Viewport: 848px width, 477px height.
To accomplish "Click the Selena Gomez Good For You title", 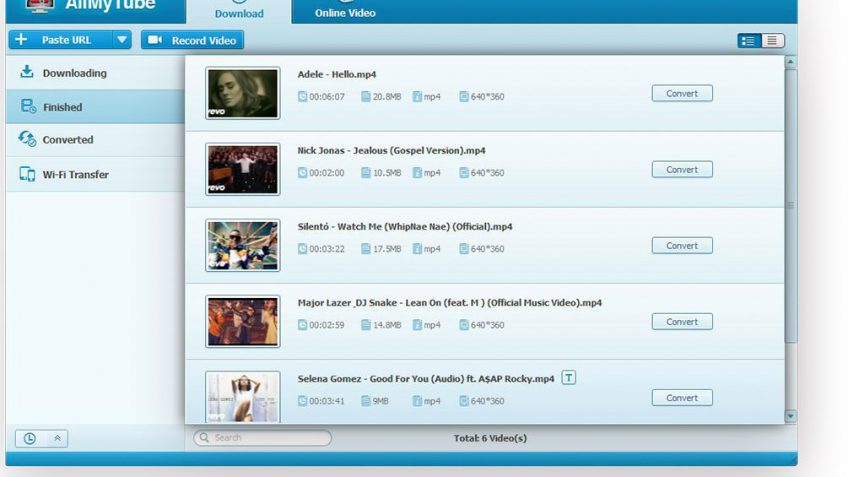I will click(x=426, y=379).
